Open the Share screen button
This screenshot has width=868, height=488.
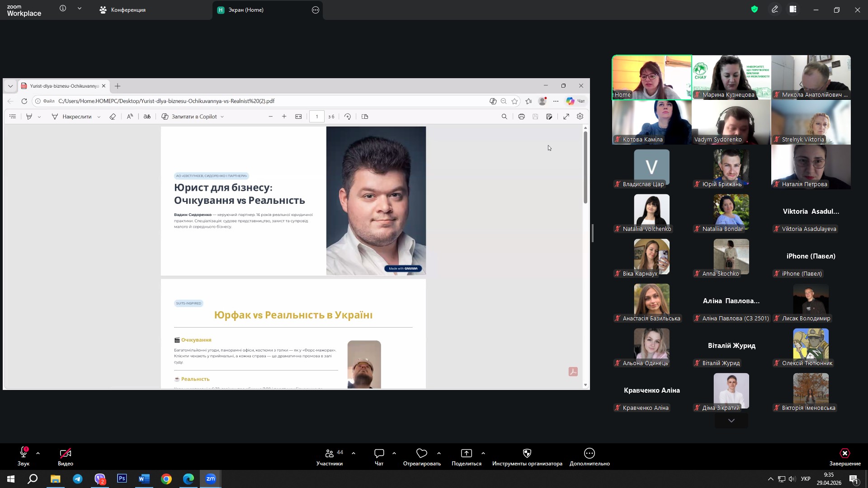(466, 453)
